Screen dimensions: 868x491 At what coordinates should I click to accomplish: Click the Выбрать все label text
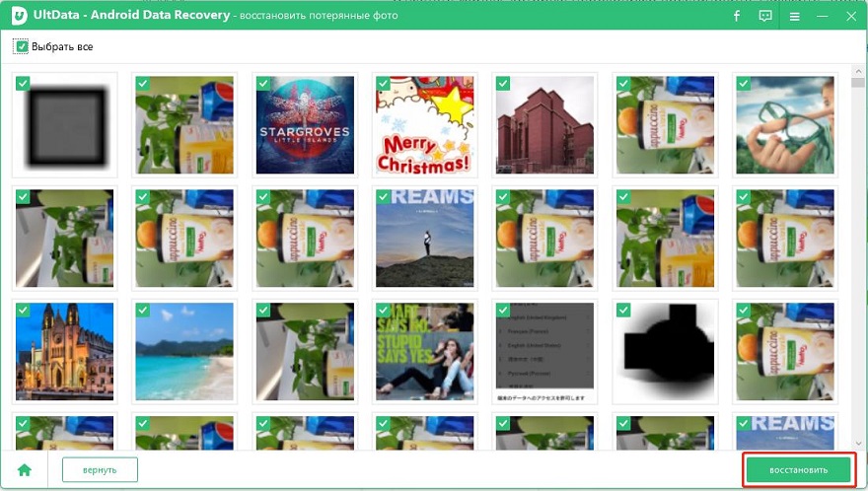62,47
